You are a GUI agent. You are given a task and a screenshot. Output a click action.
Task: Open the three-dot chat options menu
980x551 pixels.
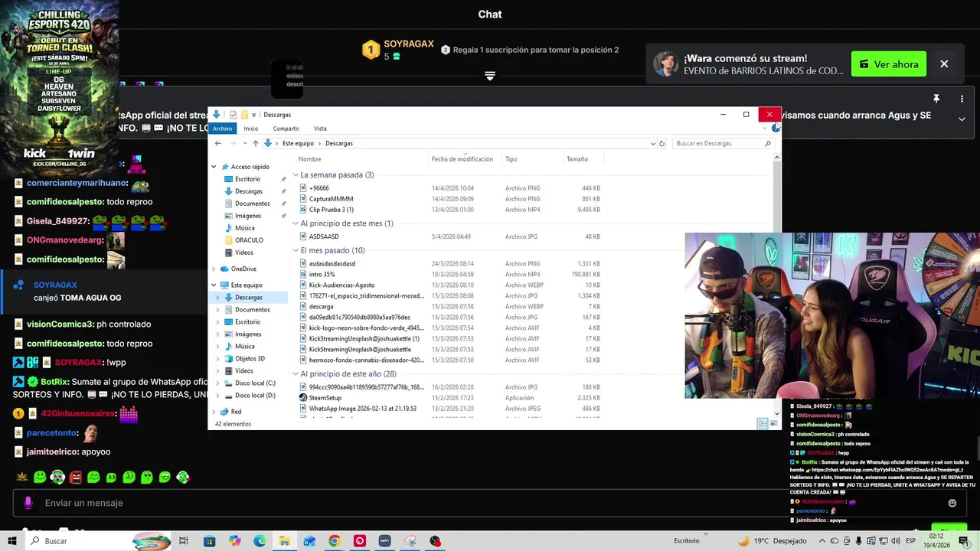tap(962, 99)
